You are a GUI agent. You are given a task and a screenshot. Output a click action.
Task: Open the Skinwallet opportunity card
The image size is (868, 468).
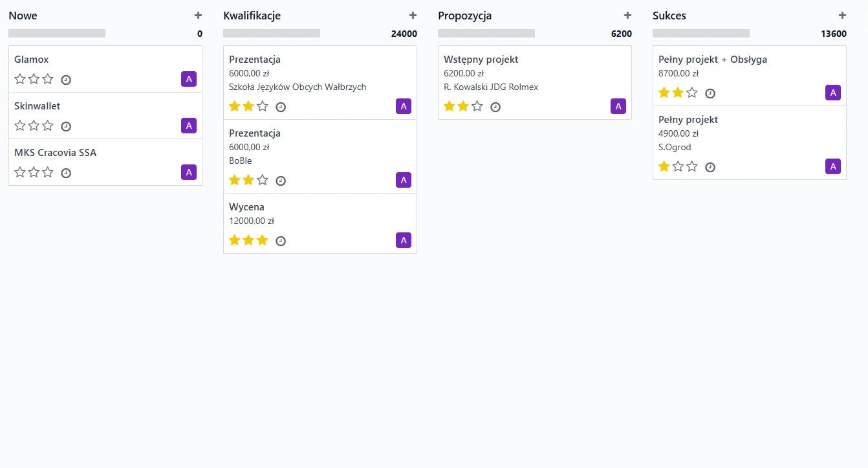pyautogui.click(x=38, y=106)
